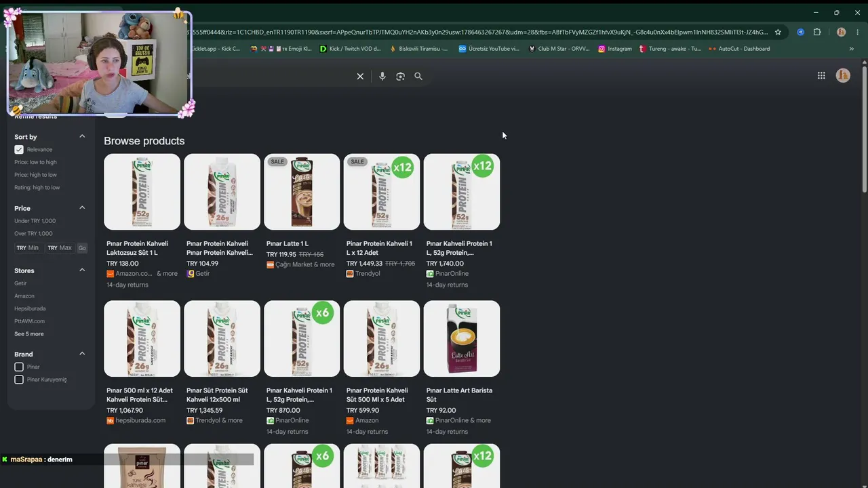This screenshot has width=868, height=488.
Task: Click the magnifying glass search icon
Action: tap(418, 77)
